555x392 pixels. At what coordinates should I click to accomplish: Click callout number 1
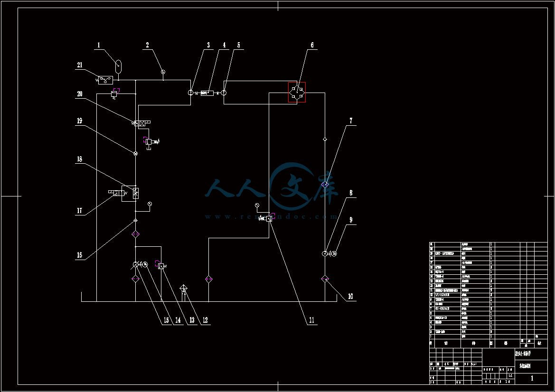99,45
